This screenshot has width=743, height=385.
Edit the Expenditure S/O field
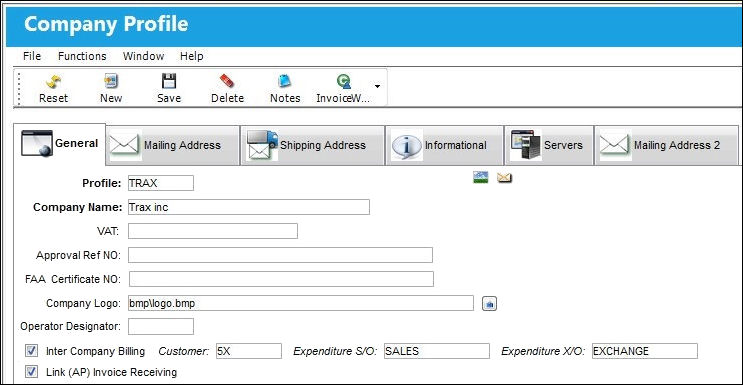[x=437, y=351]
